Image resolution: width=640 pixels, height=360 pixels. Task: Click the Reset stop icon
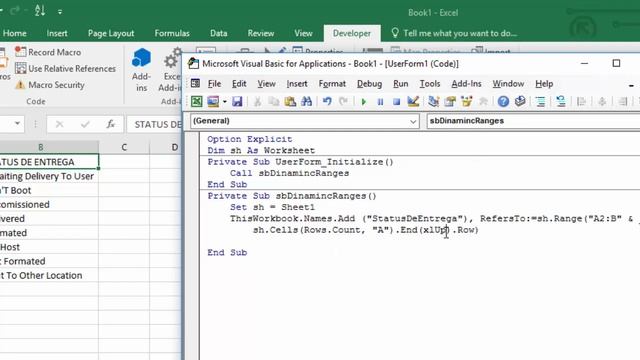point(396,102)
